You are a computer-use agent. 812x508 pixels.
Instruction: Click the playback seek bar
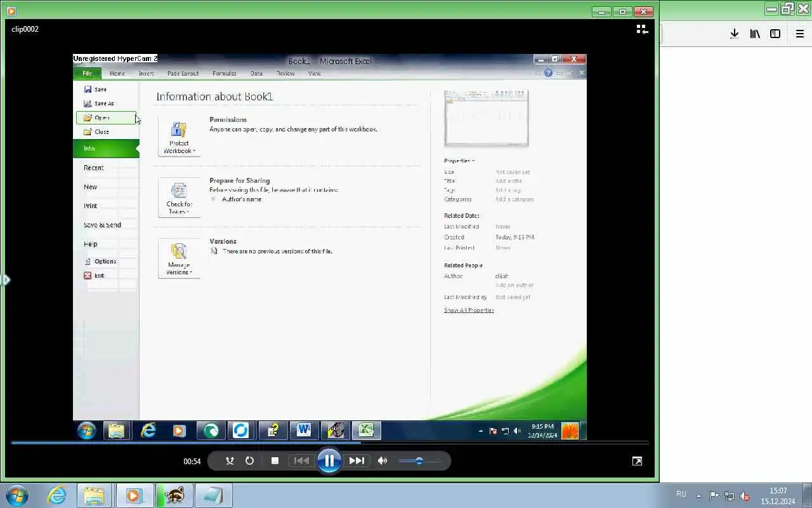tap(330, 443)
